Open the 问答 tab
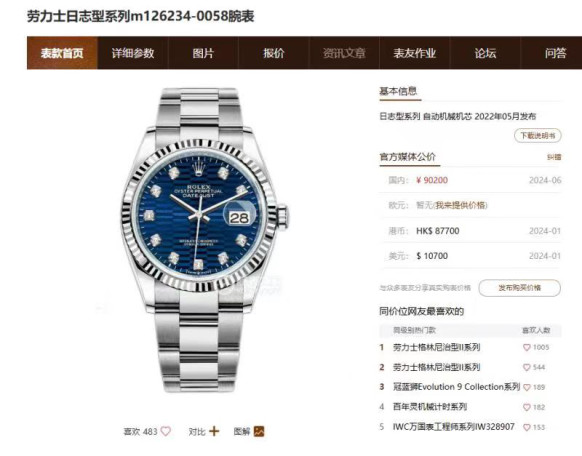The image size is (582, 456). click(x=555, y=53)
